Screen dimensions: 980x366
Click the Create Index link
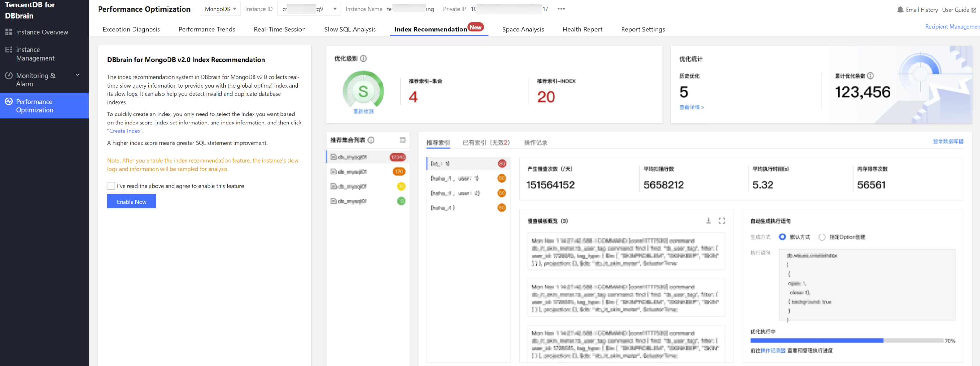[125, 131]
